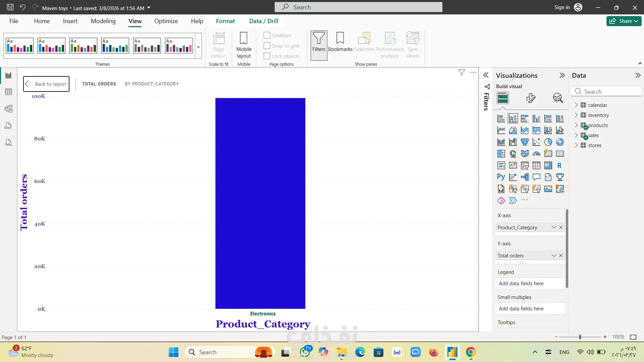
Task: Open the Analytics pane magnifier icon
Action: click(557, 98)
